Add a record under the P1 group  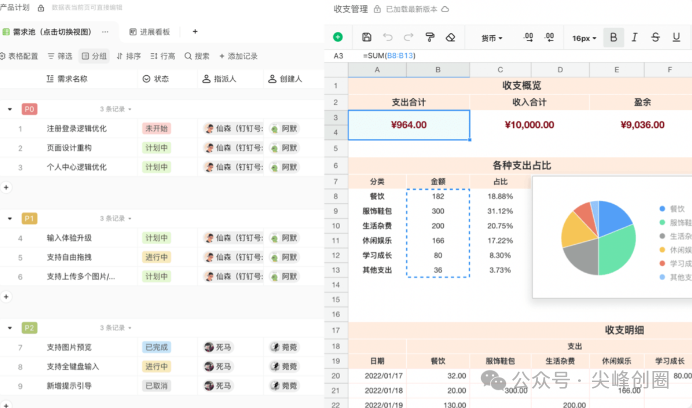pyautogui.click(x=6, y=297)
